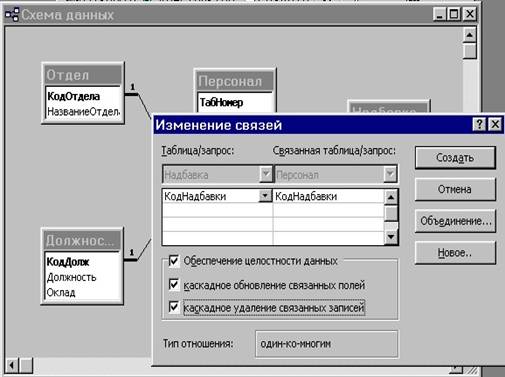Image resolution: width=505 pixels, height=377 pixels.
Task: Select the Должность field
Action: (71, 277)
